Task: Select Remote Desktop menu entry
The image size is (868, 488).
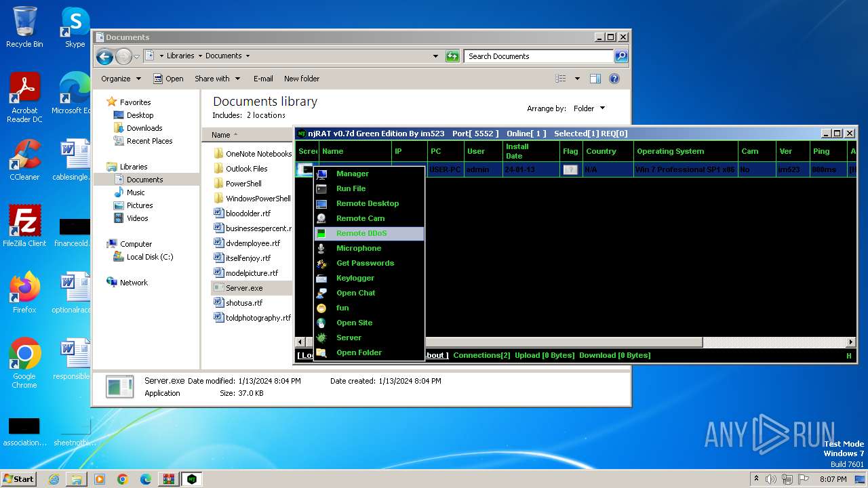Action: pos(369,203)
